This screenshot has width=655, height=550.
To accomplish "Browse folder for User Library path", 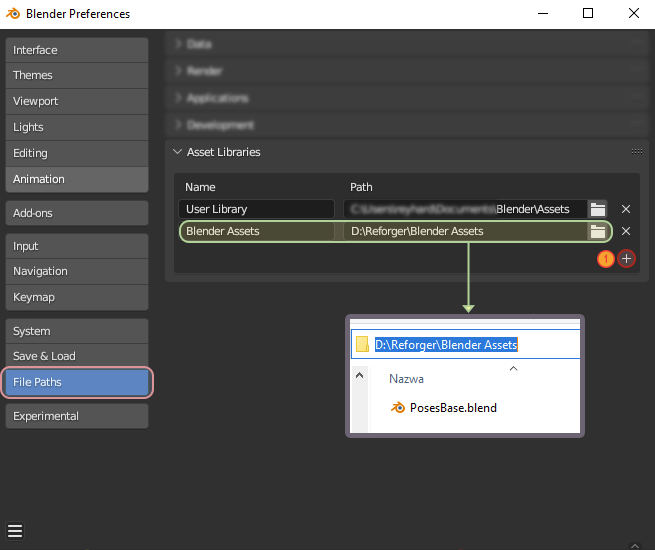I will tap(598, 209).
